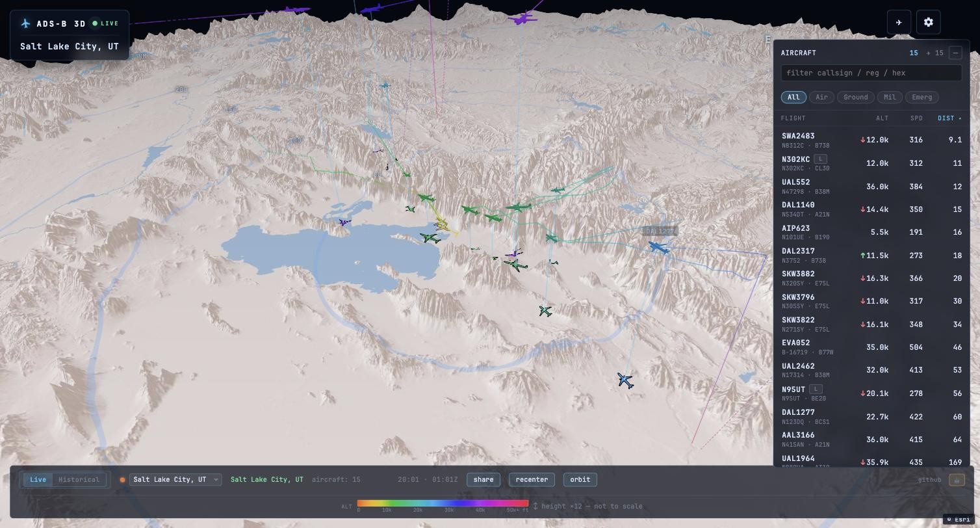
Task: Click the airplane button beside the settings gear
Action: coord(899,22)
